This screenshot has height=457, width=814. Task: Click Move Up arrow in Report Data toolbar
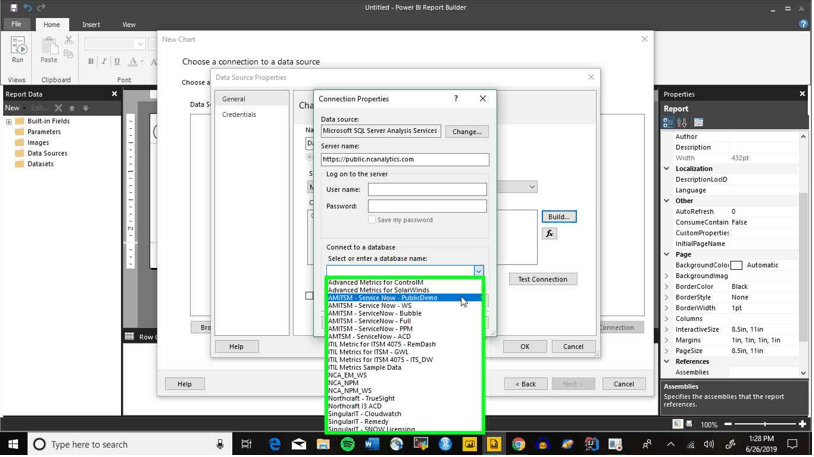pos(72,108)
